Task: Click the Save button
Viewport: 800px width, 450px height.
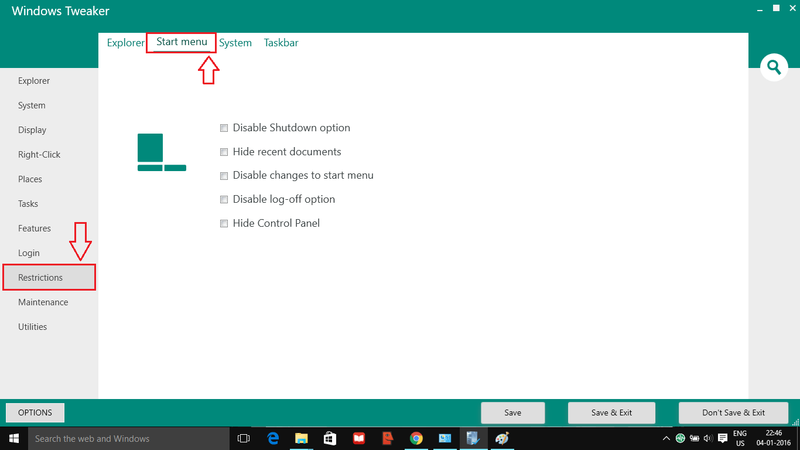Action: pos(513,412)
